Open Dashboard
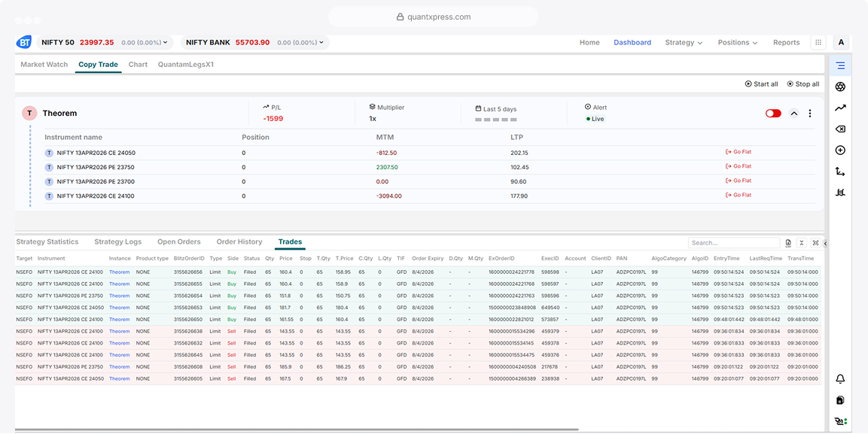The height and width of the screenshot is (434, 868). [632, 43]
